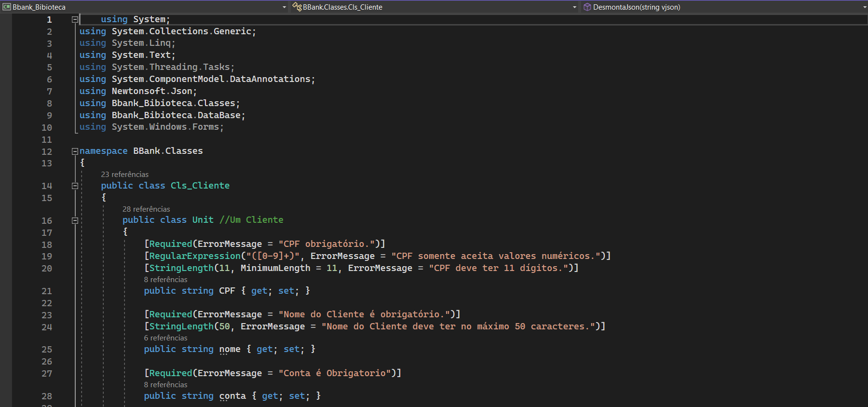Image resolution: width=868 pixels, height=407 pixels.
Task: Click the 'Unit' class name
Action: coord(203,220)
